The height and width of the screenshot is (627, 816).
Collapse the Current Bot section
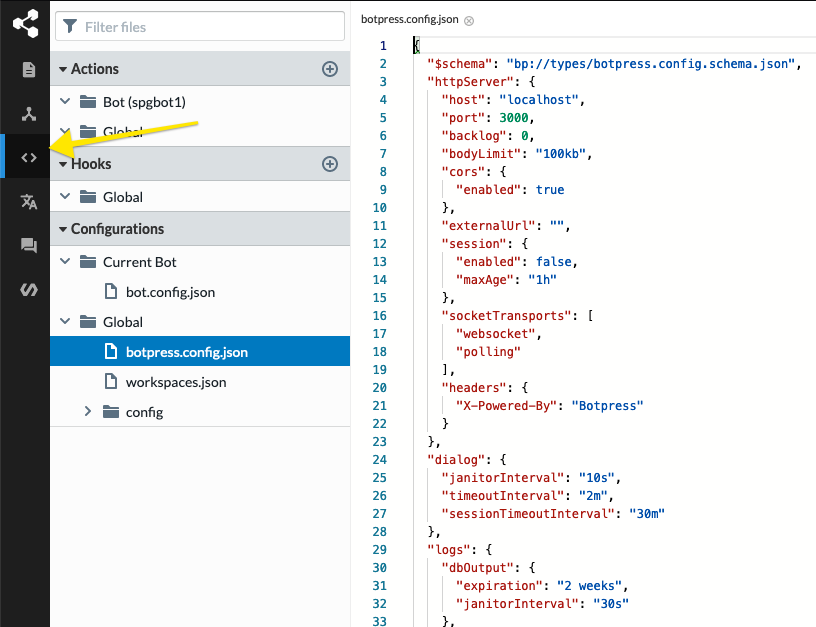(65, 261)
